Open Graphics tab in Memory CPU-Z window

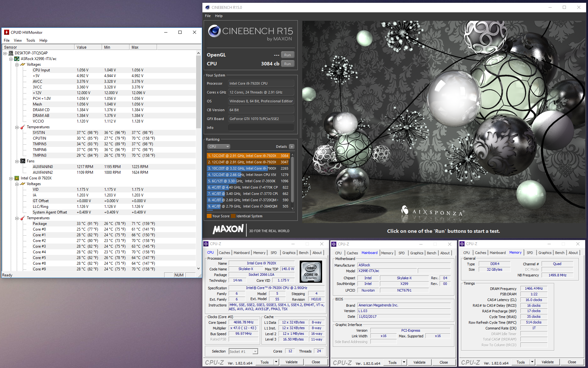click(545, 253)
